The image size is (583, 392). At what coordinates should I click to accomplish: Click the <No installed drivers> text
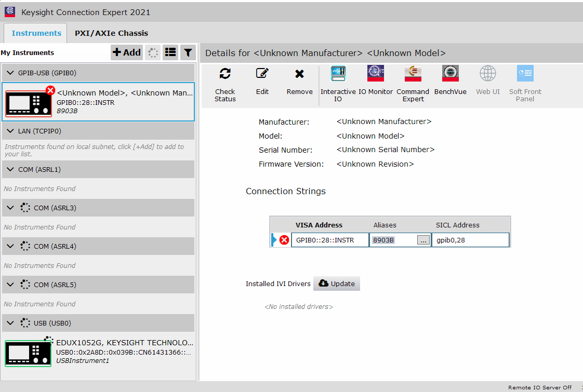299,306
